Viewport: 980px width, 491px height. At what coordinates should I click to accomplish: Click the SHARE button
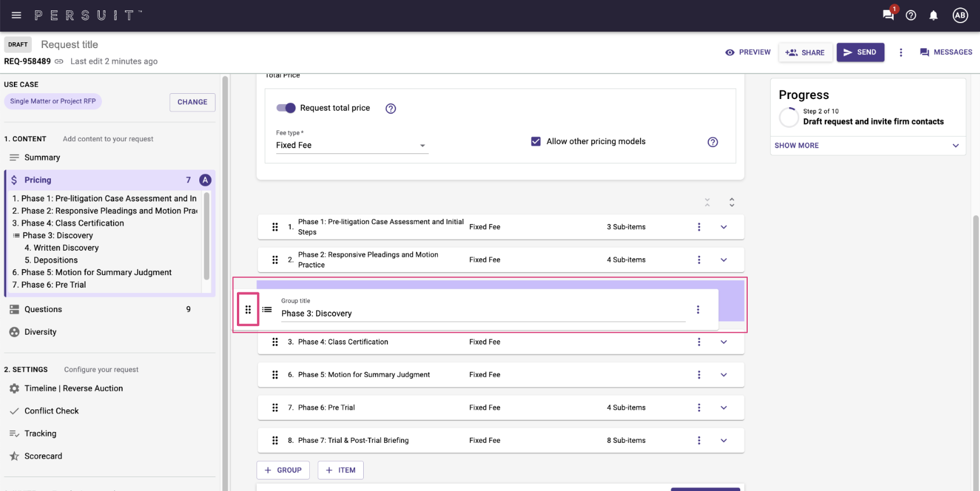pos(805,52)
